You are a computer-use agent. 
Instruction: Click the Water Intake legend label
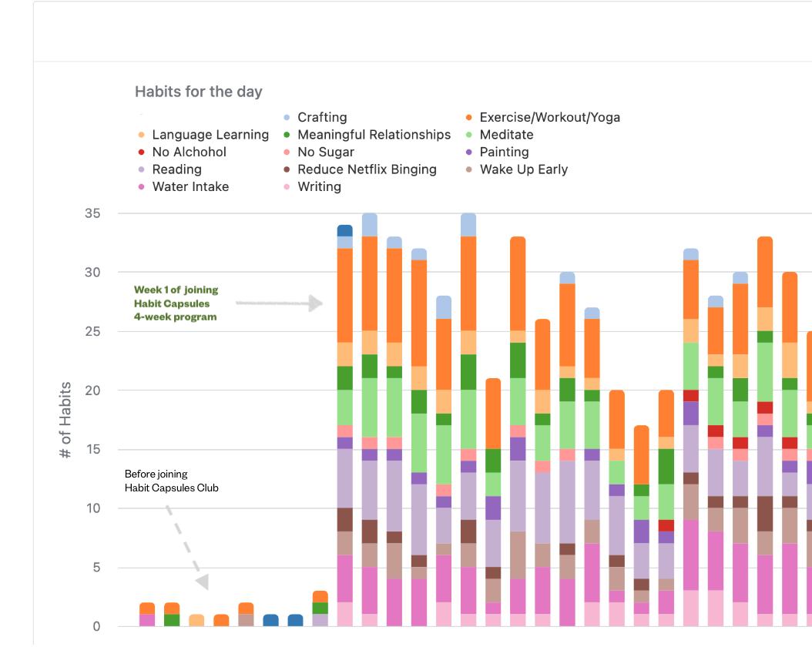click(190, 187)
